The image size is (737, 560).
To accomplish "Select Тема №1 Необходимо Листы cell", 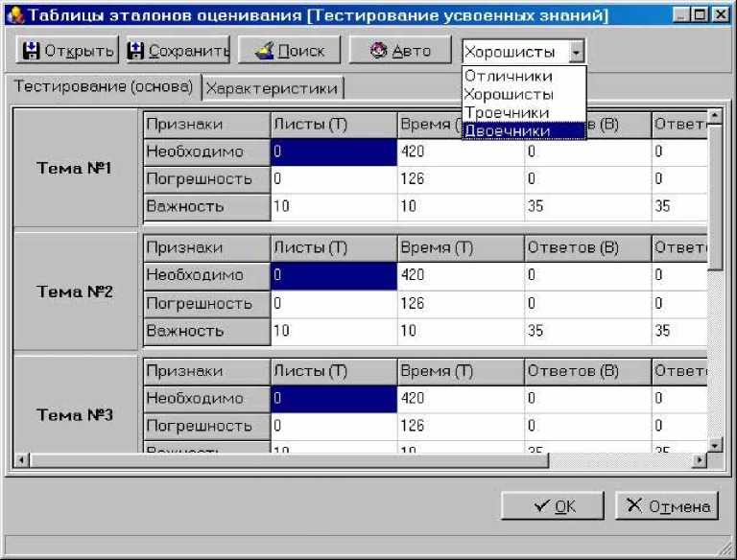I will pyautogui.click(x=334, y=152).
